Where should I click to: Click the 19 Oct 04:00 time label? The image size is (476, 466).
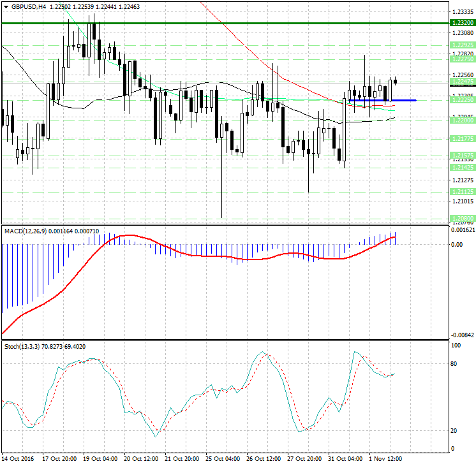(101, 458)
